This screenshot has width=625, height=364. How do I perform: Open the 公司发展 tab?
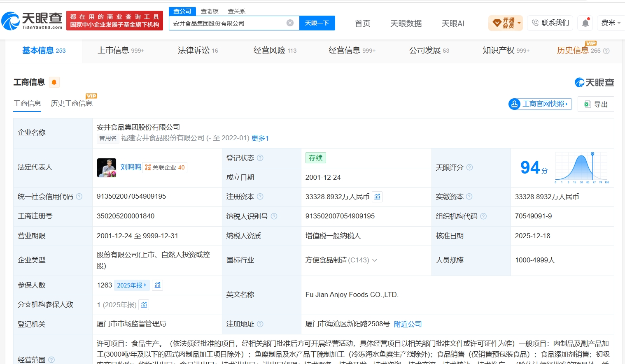429,51
